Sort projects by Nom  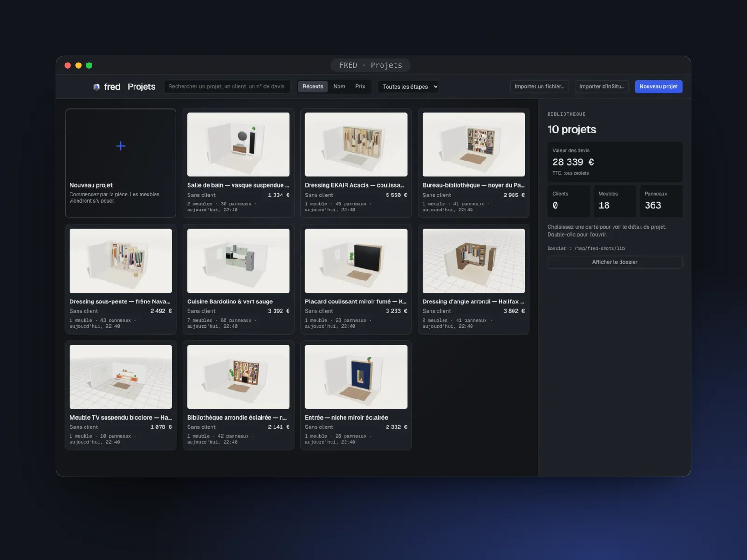pyautogui.click(x=339, y=87)
